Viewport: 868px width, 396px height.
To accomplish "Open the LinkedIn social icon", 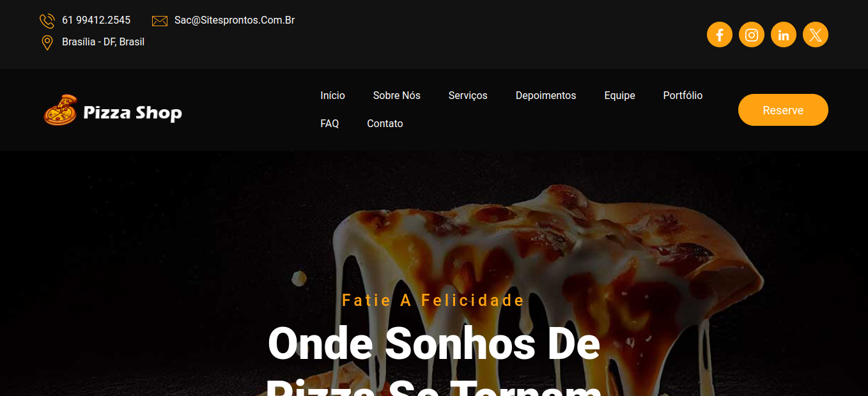I will (783, 34).
